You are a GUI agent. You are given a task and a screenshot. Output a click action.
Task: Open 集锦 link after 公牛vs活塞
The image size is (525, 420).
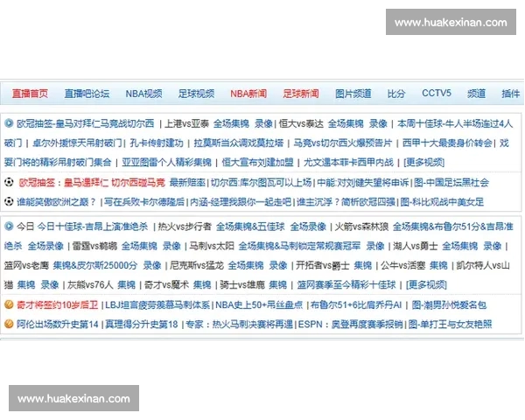click(438, 266)
